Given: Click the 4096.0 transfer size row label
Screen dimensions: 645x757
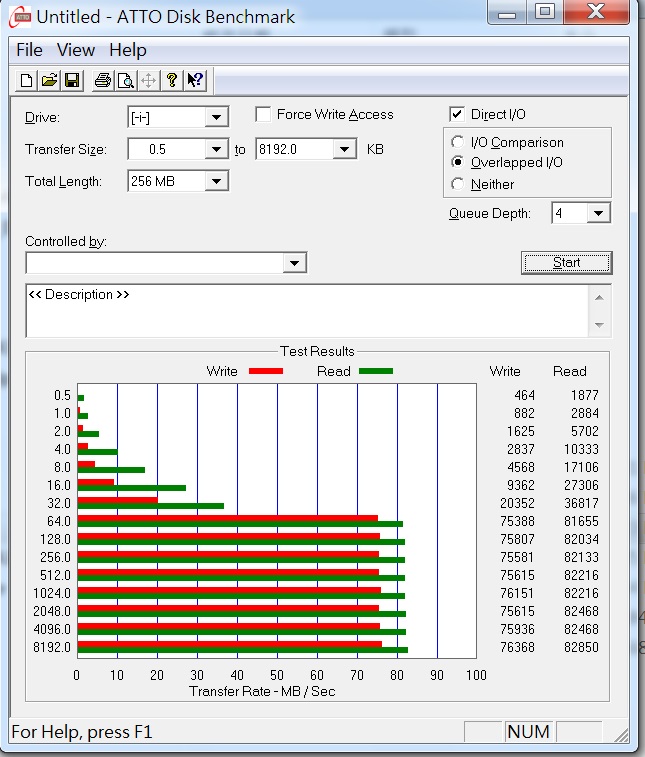Looking at the screenshot, I should [x=52, y=629].
